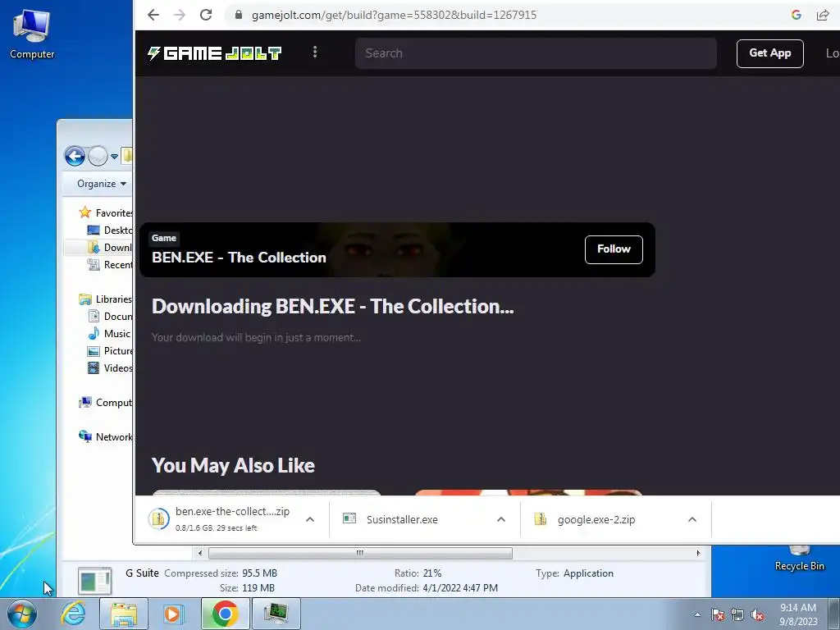Click the address bar URL
This screenshot has height=630, width=840.
click(394, 15)
